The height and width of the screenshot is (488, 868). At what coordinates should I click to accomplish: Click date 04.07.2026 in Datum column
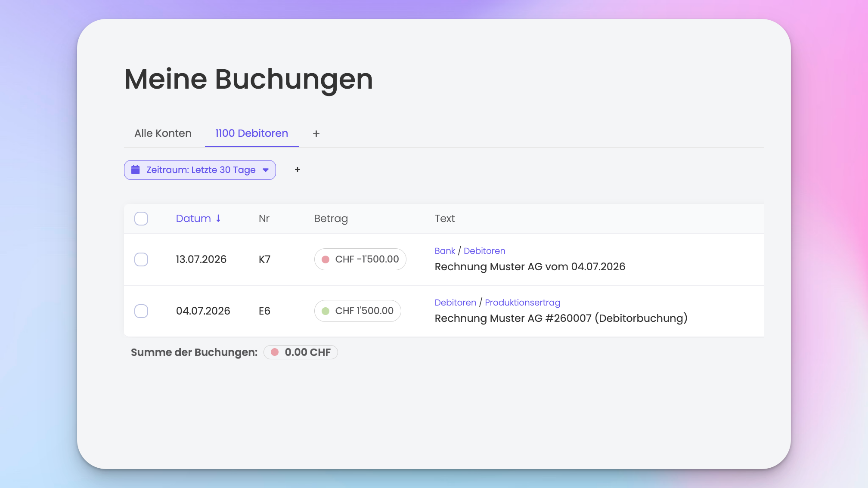[203, 311]
